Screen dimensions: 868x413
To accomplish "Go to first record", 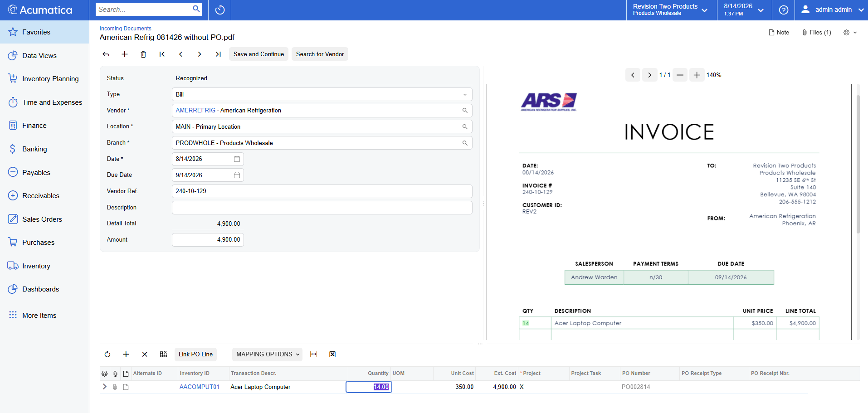I will (162, 54).
